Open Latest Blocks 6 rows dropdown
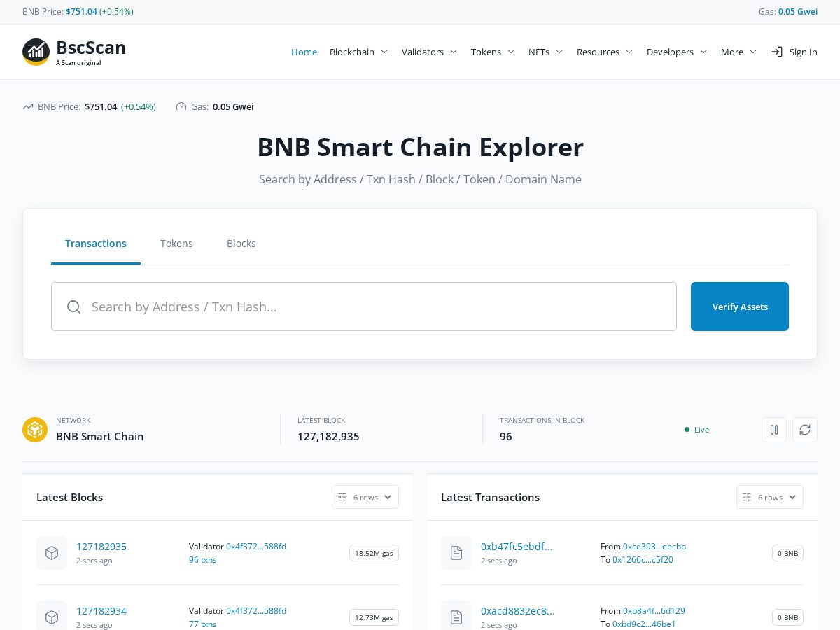The width and height of the screenshot is (840, 630). tap(365, 497)
